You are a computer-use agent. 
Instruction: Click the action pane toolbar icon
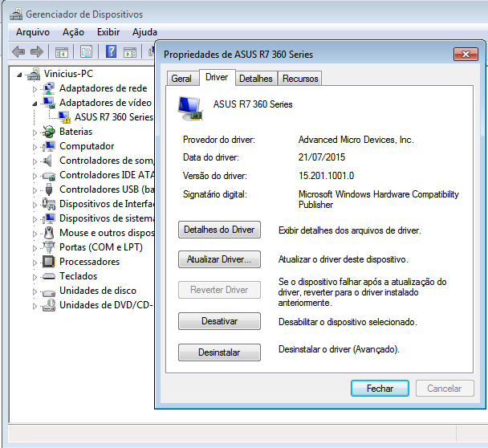pos(130,52)
